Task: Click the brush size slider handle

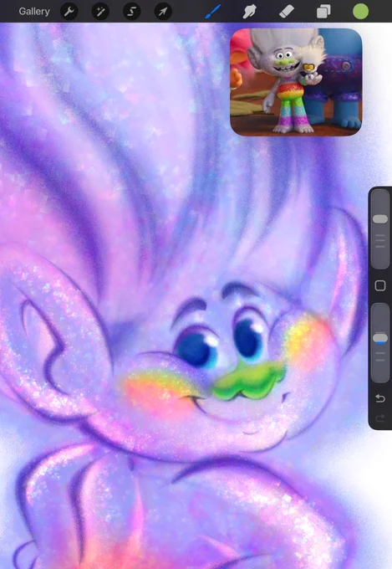Action: 380,219
